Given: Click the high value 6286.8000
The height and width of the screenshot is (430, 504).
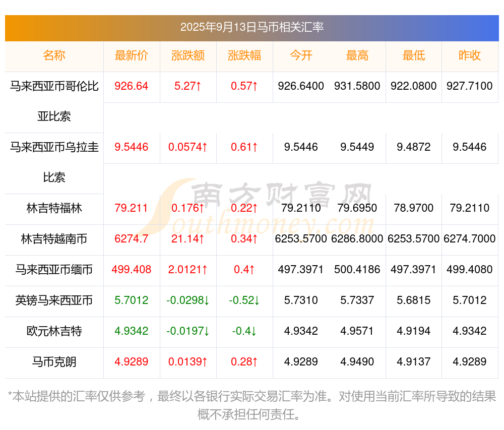Looking at the screenshot, I should tap(357, 239).
